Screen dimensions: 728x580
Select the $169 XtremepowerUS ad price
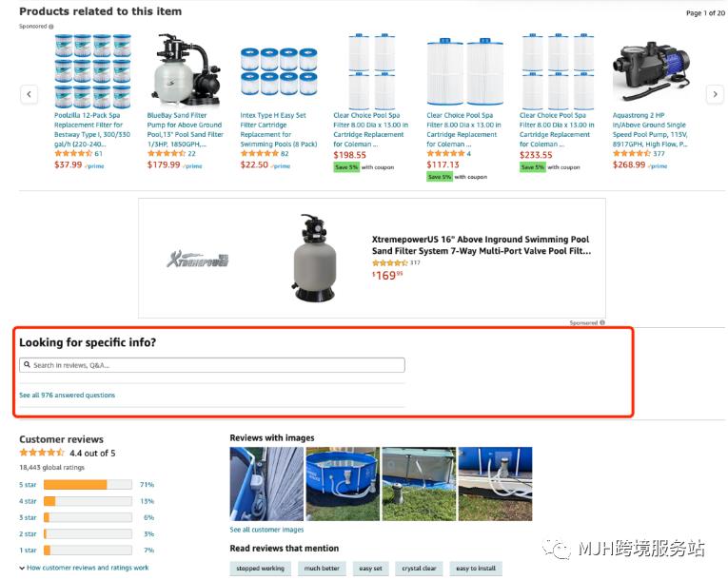tap(387, 275)
